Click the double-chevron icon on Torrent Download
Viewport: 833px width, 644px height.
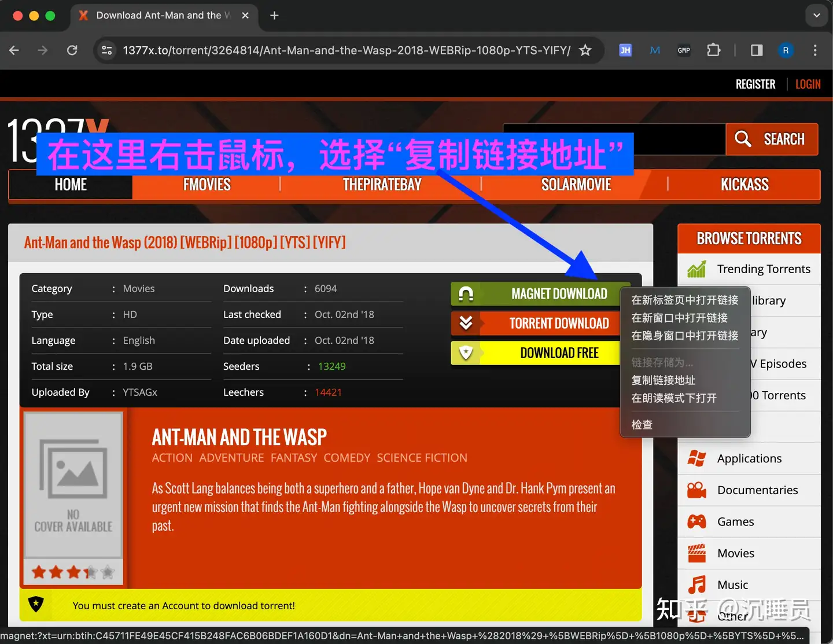click(x=466, y=323)
